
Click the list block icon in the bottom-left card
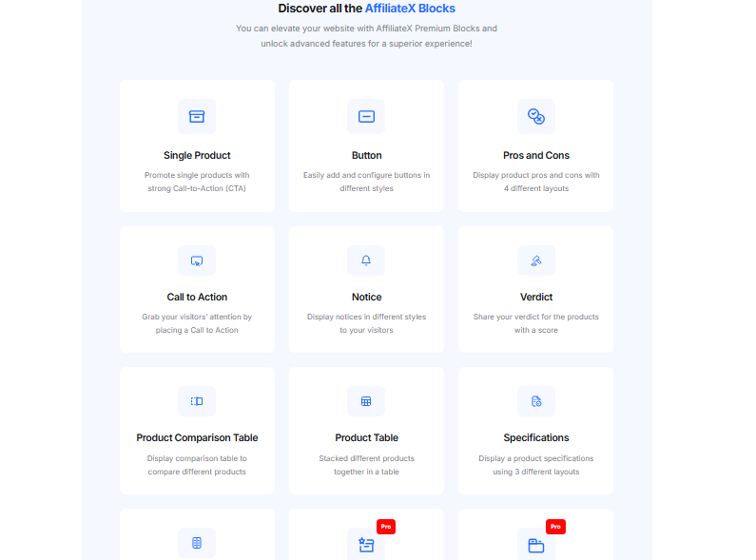(197, 543)
